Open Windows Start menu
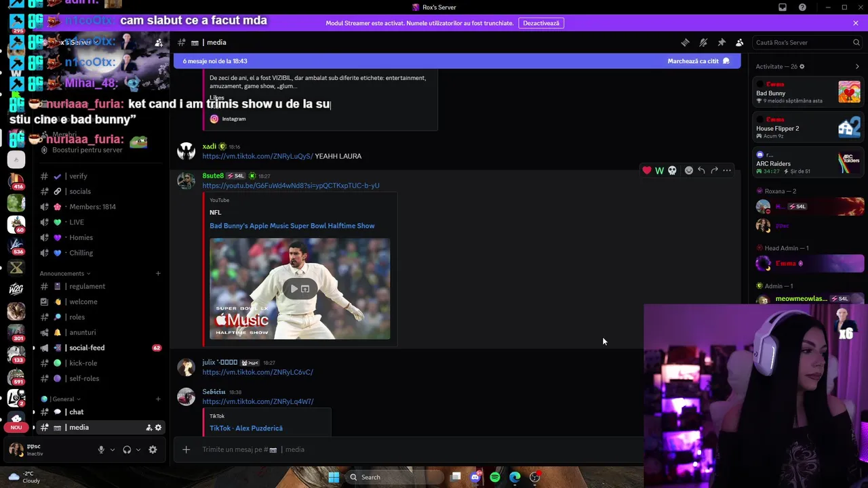 click(334, 477)
